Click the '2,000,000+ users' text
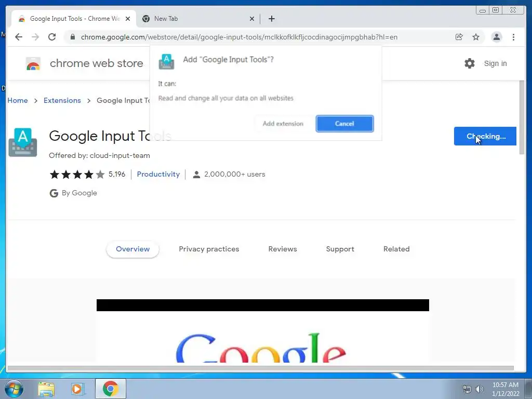Viewport: 532px width, 399px height. pyautogui.click(x=234, y=175)
